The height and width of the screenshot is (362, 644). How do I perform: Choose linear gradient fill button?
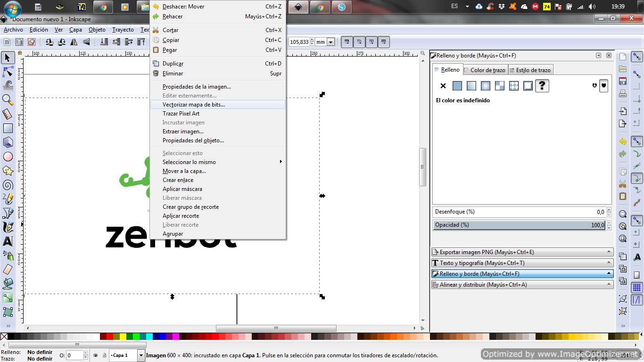pyautogui.click(x=471, y=86)
